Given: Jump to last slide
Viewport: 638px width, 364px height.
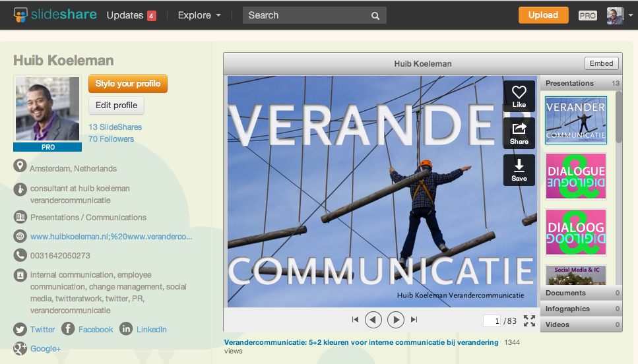Looking at the screenshot, I should [x=414, y=320].
